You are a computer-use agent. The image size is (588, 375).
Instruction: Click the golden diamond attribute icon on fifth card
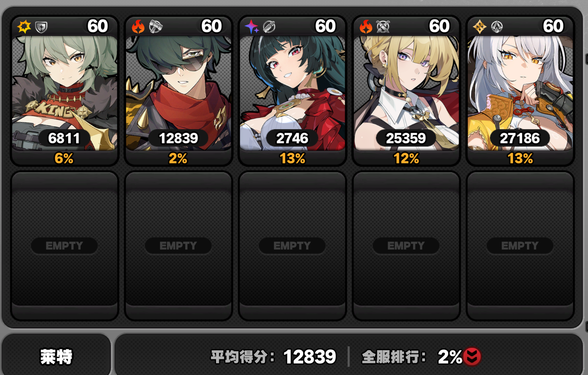tap(480, 27)
